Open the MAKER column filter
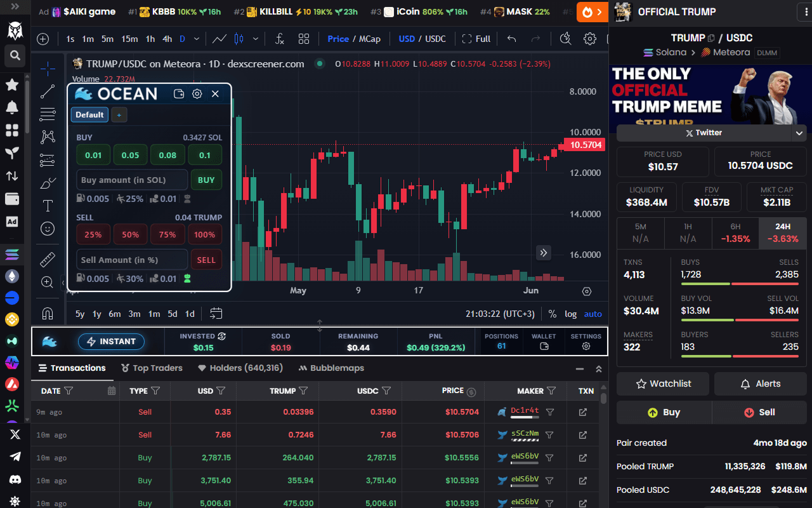Screen dimensions: 812x508 pyautogui.click(x=551, y=391)
